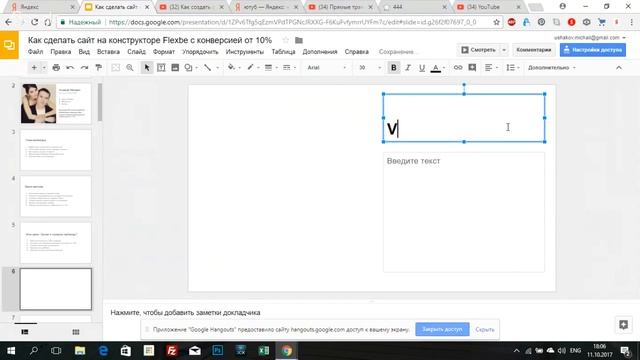This screenshot has height=360, width=640.
Task: Toggle italic formatting
Action: click(x=408, y=68)
